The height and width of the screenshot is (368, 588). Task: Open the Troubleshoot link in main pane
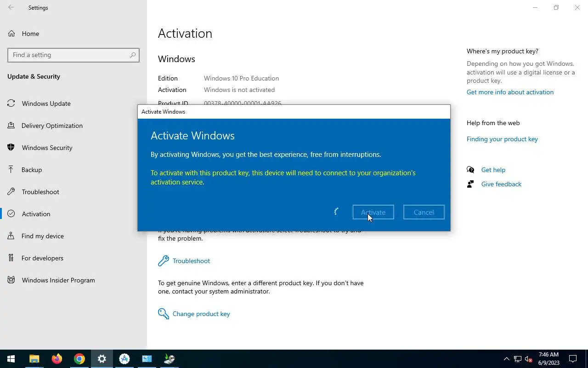tap(191, 261)
